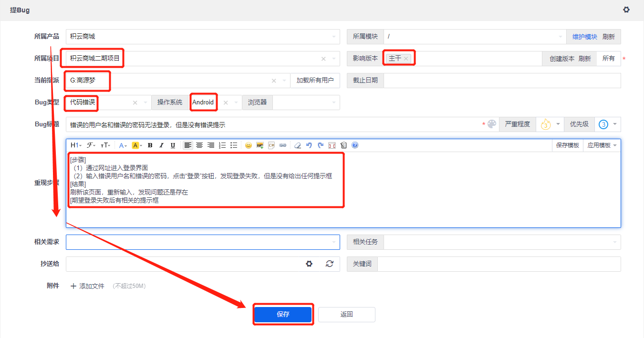644x338 pixels.
Task: Toggle bold formatting in the editor
Action: coord(150,145)
